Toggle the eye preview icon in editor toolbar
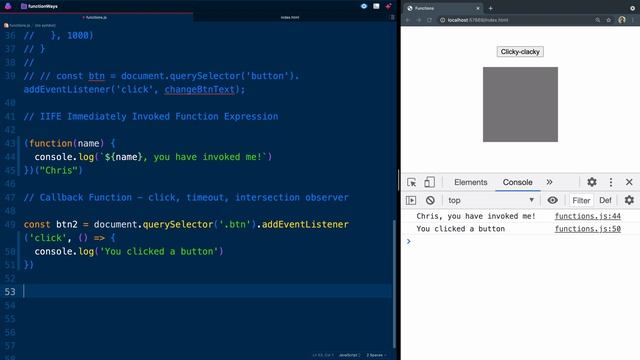Screen dimensions: 640x360 (x=364, y=6)
